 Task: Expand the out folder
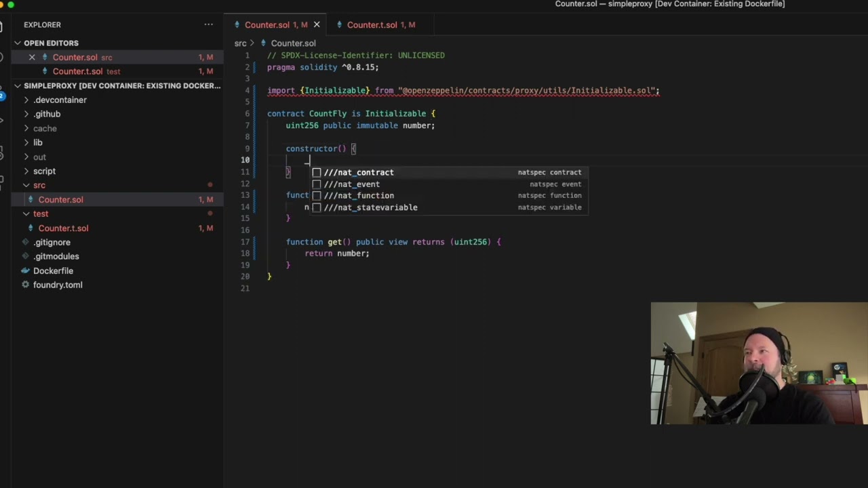(26, 157)
